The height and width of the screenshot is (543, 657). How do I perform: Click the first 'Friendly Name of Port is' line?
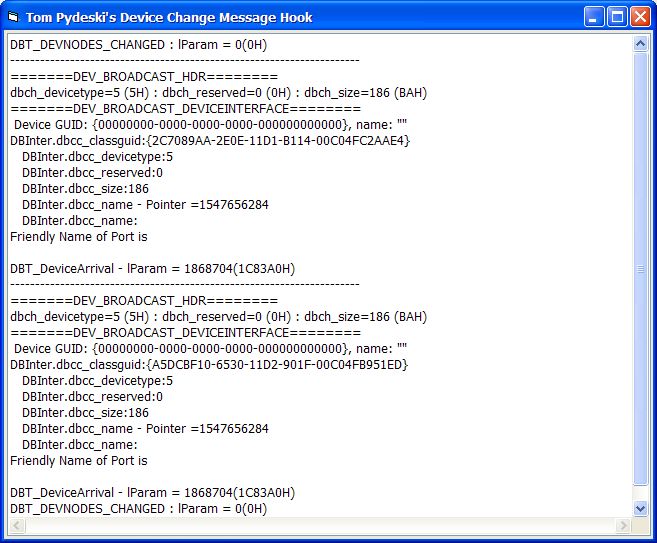point(78,237)
